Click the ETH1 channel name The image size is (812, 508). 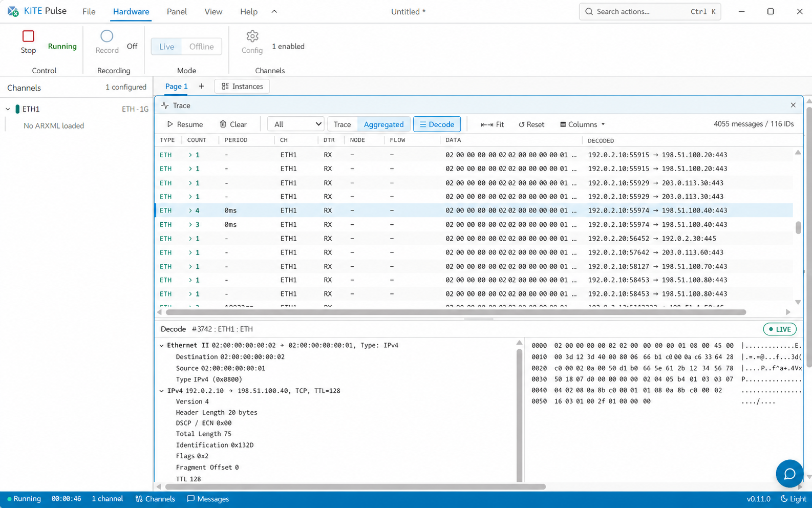tap(31, 109)
